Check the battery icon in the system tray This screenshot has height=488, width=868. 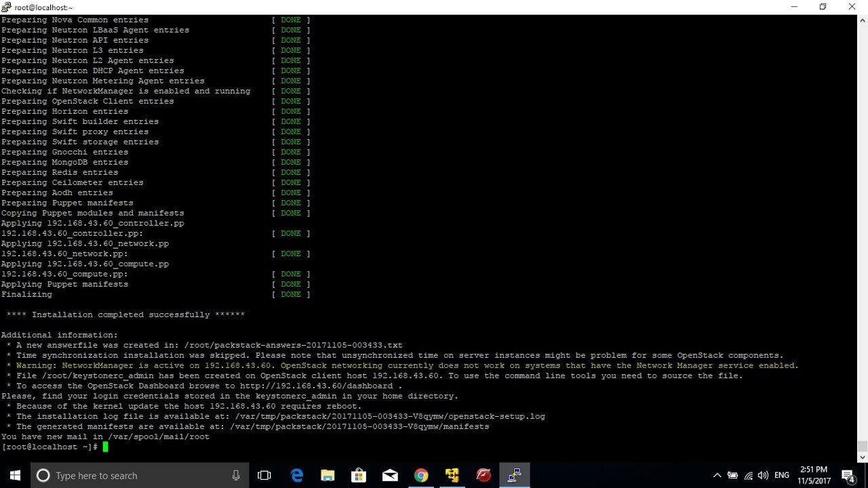(x=732, y=476)
